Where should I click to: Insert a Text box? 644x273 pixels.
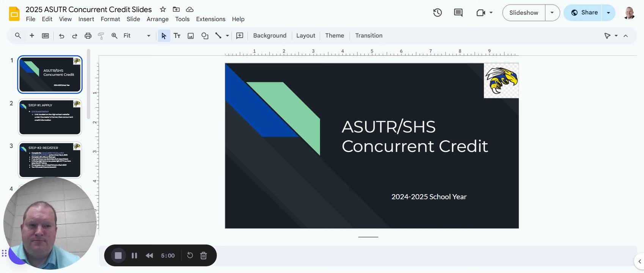click(177, 36)
